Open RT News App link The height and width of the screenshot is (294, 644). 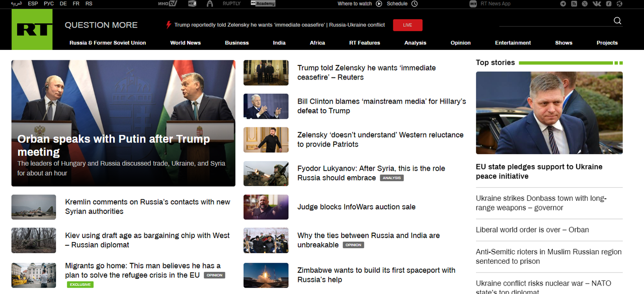pos(496,4)
